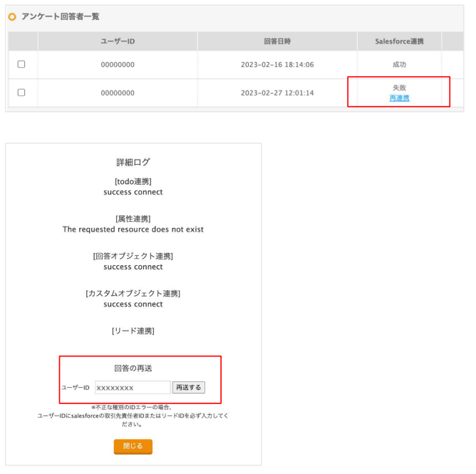The image size is (476, 474).
Task: Click the 再連携 link under 失敗
Action: (x=399, y=98)
